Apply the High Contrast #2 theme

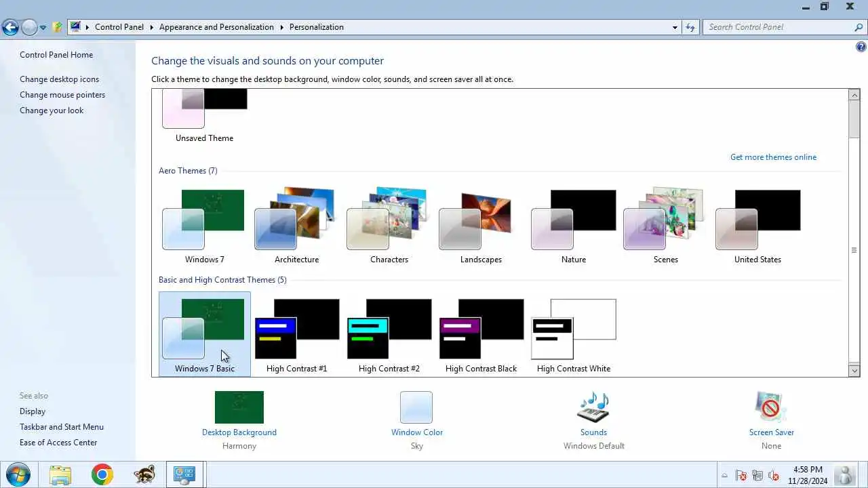point(389,334)
